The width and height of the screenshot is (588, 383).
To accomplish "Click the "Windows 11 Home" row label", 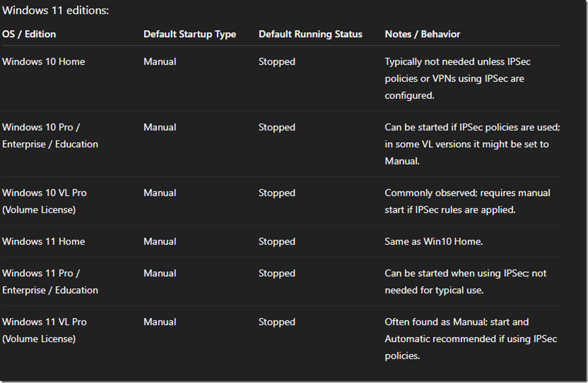I will click(44, 242).
